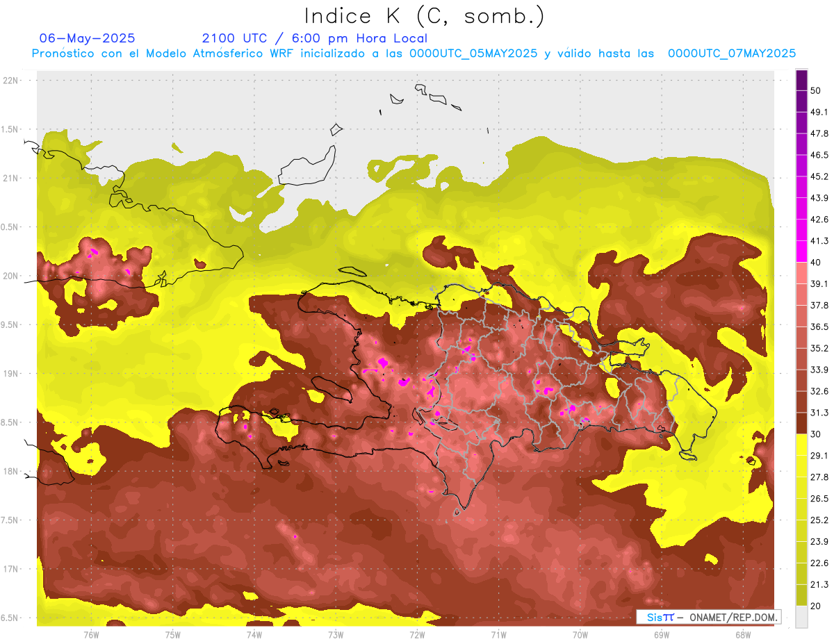Click the "19N" latitude axis label
Screen dimensions: 834x644
(12, 373)
